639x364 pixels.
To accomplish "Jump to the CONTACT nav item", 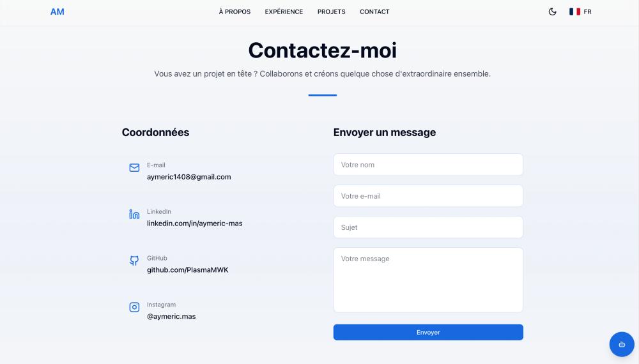I will click(x=374, y=11).
